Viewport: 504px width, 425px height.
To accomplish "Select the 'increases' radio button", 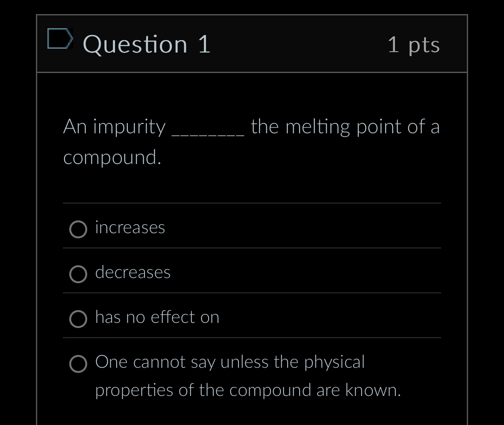I will click(x=79, y=229).
